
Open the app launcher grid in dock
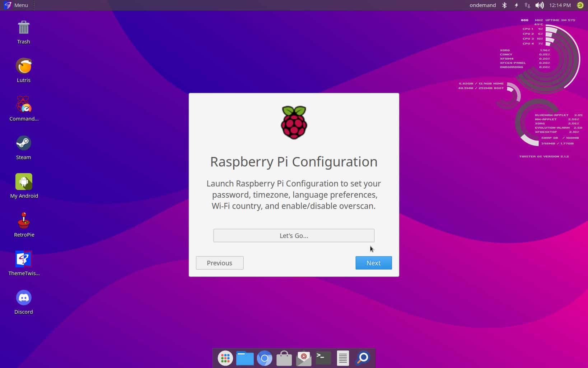[x=225, y=358]
